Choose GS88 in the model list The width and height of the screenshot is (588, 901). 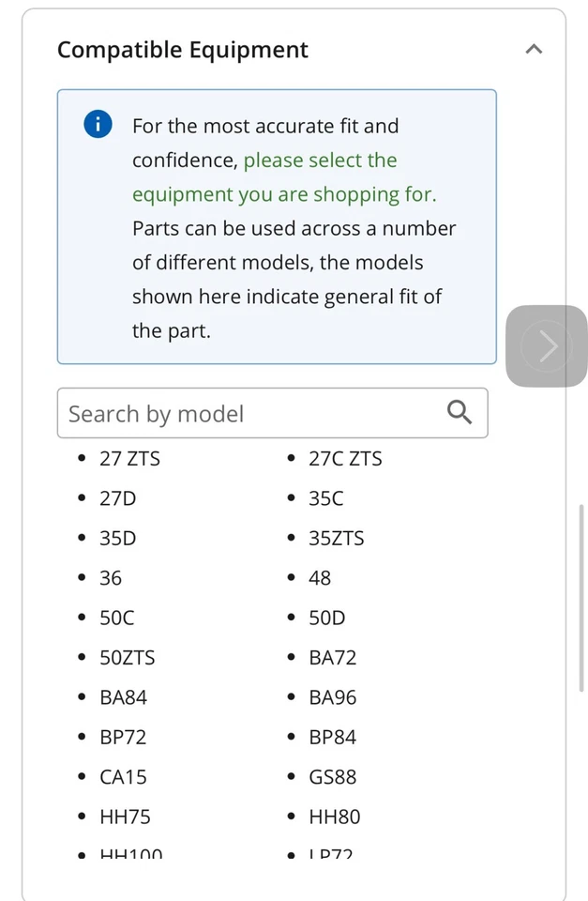tap(332, 777)
